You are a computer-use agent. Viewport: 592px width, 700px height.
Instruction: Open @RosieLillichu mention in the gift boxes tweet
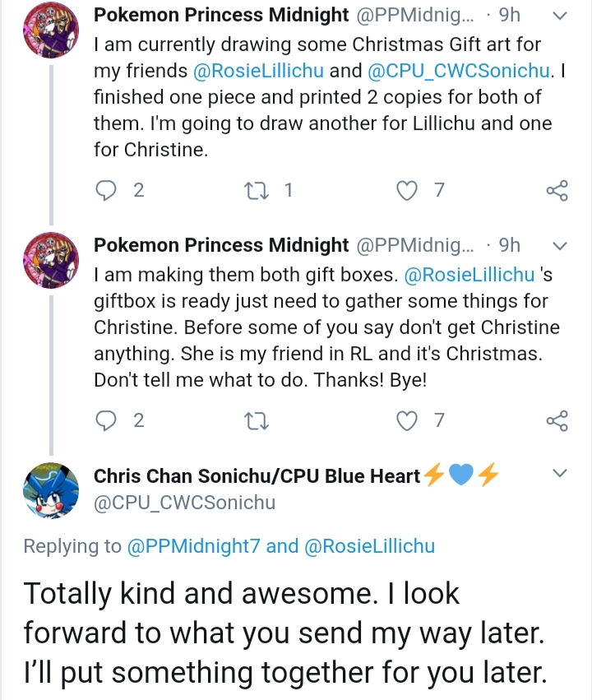469,275
